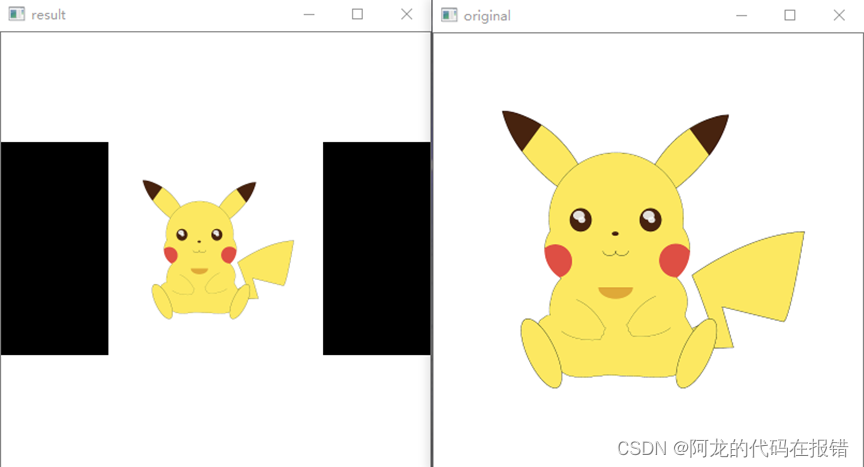Minimize the original window
This screenshot has height=467, width=864.
tap(742, 15)
